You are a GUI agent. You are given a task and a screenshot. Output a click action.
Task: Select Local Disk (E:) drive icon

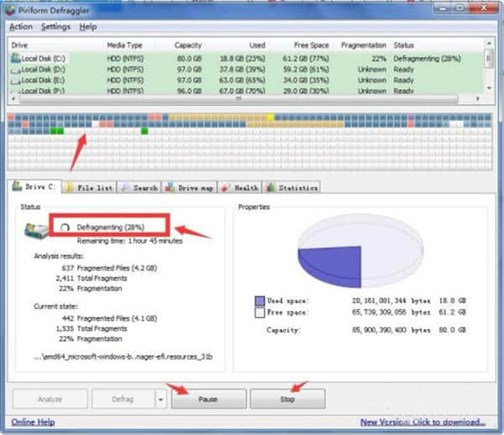pos(14,80)
